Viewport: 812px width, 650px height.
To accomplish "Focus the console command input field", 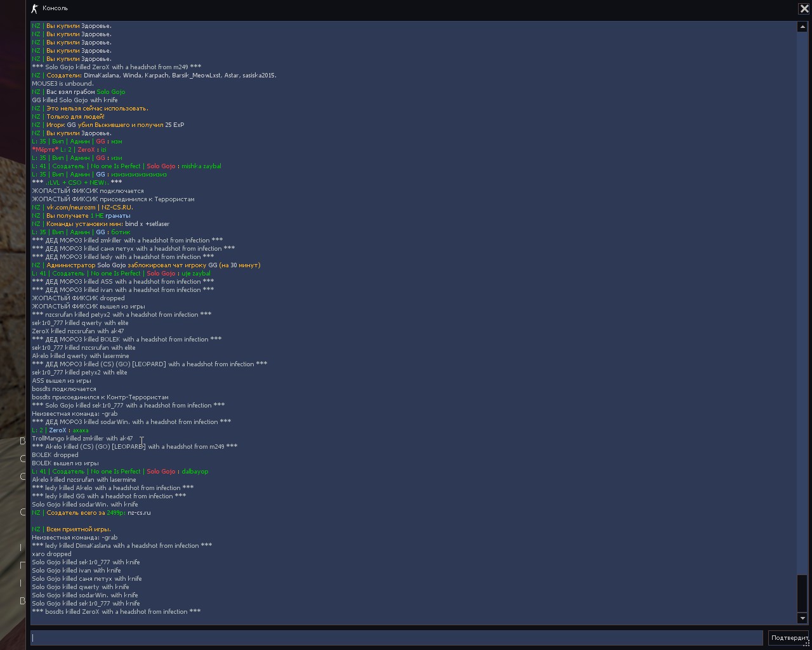I will point(396,637).
